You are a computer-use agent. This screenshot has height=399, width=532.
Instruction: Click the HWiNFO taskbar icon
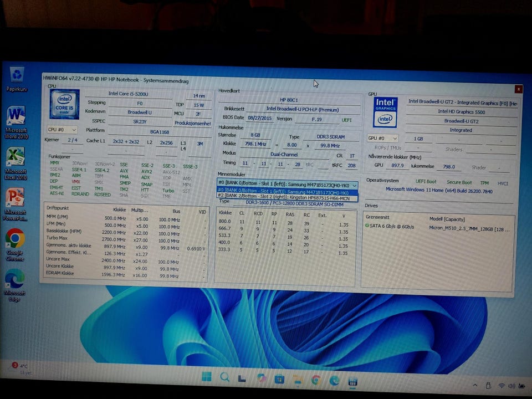click(x=353, y=381)
